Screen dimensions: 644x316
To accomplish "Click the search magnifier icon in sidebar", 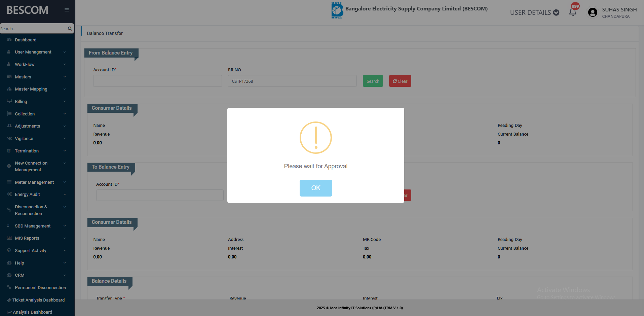I will 70,29.
